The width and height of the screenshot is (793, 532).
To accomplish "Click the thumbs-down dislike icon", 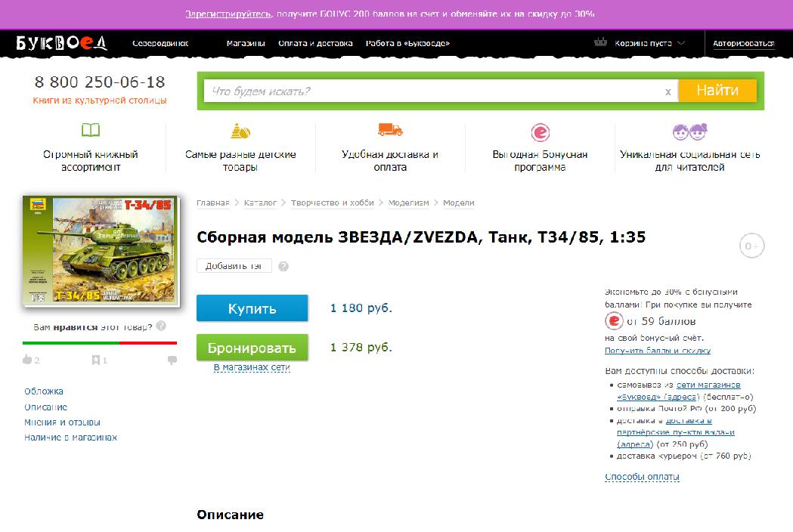I will point(172,361).
